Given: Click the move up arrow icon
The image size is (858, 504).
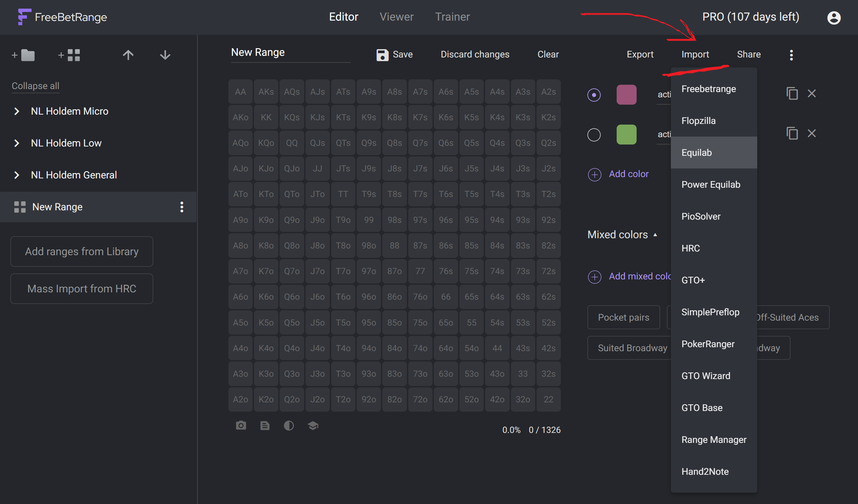Looking at the screenshot, I should 128,55.
